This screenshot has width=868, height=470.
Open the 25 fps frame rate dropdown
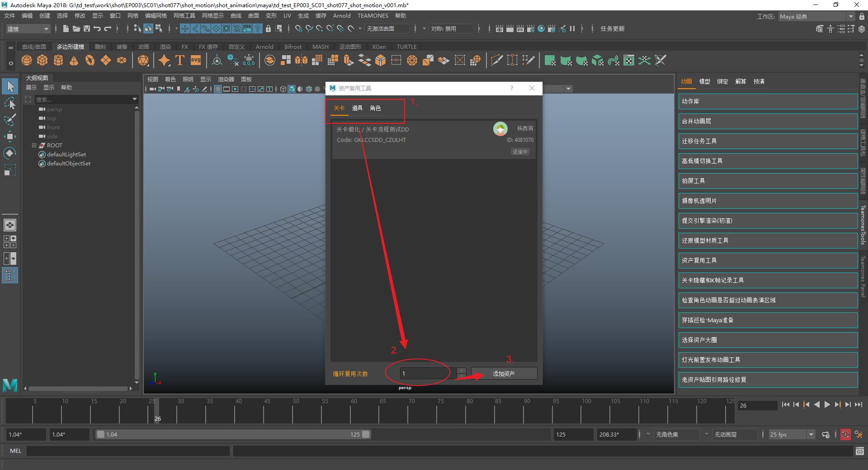point(811,435)
